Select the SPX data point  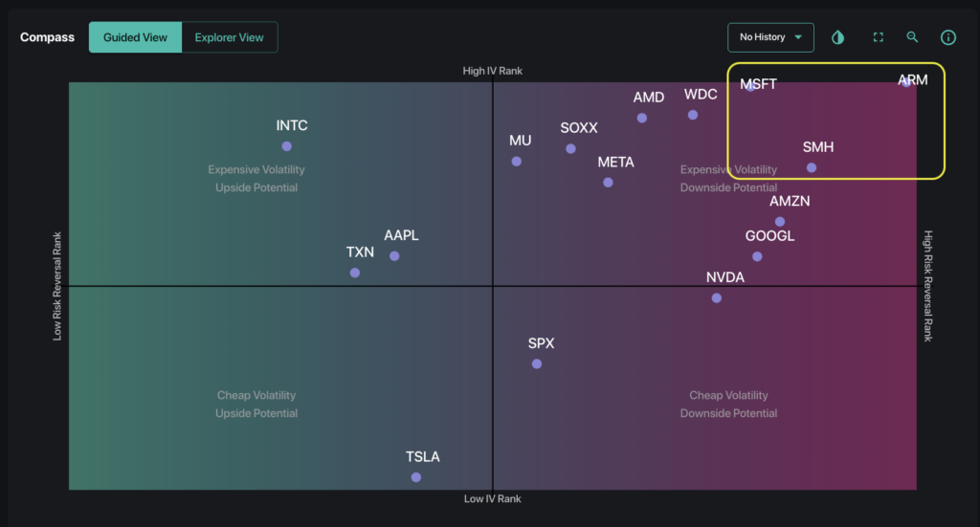pyautogui.click(x=537, y=363)
